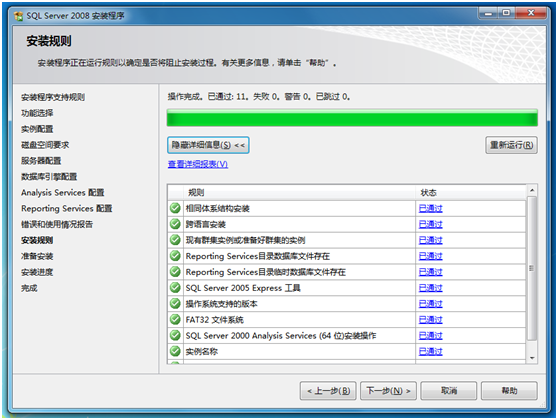Select 错误和使用情况报告 step in sidebar
558x420 pixels.
[x=57, y=224]
